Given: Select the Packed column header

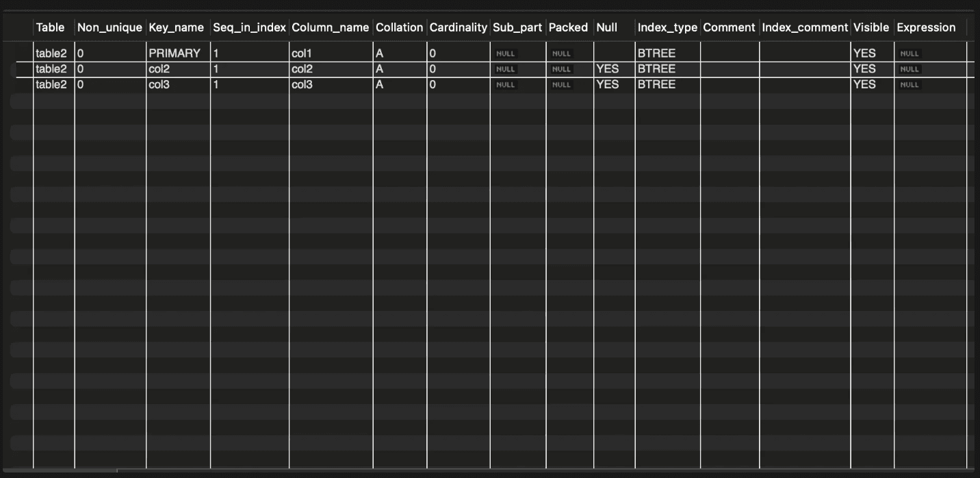Looking at the screenshot, I should (568, 27).
